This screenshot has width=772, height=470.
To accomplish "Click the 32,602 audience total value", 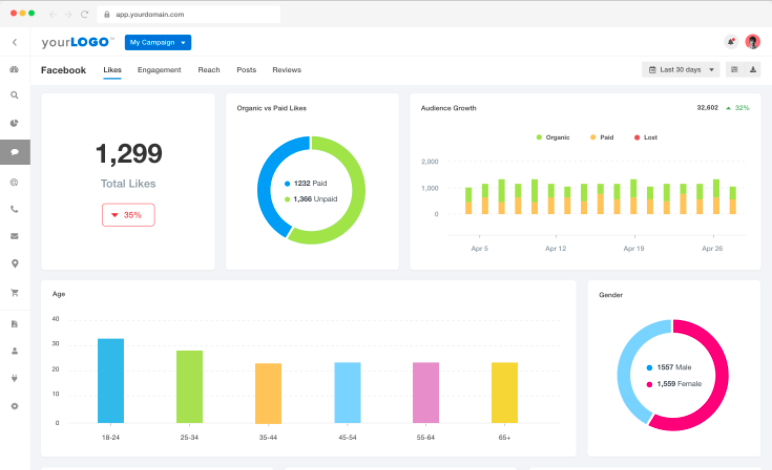I will (x=708, y=107).
